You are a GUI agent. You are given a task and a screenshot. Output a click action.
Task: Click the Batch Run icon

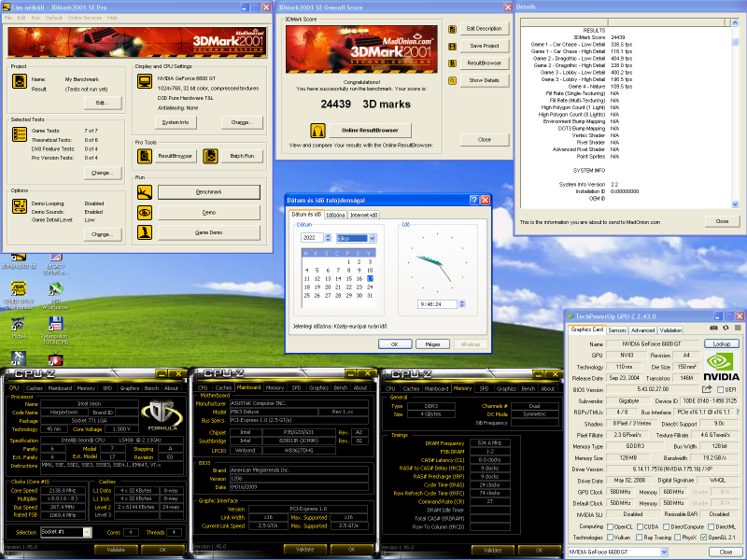[212, 155]
